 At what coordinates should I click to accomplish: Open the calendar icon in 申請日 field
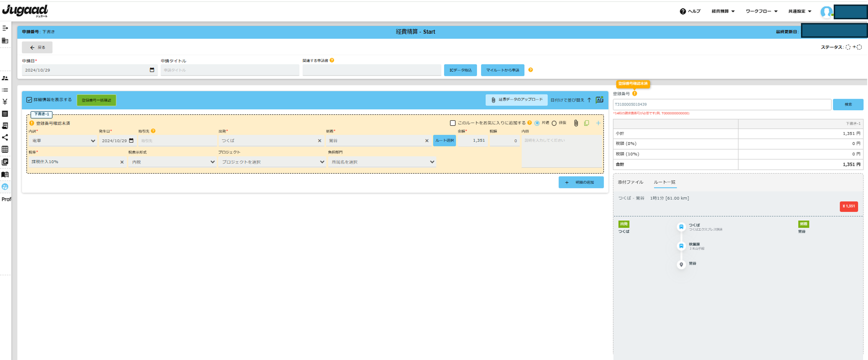click(152, 70)
